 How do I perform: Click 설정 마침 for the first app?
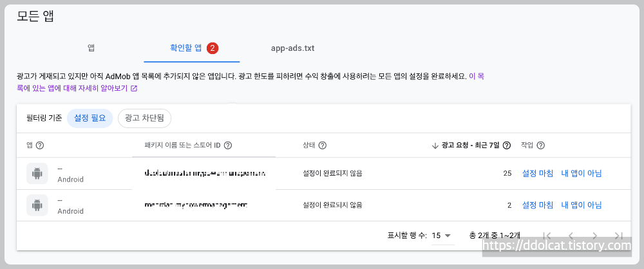[x=537, y=174]
